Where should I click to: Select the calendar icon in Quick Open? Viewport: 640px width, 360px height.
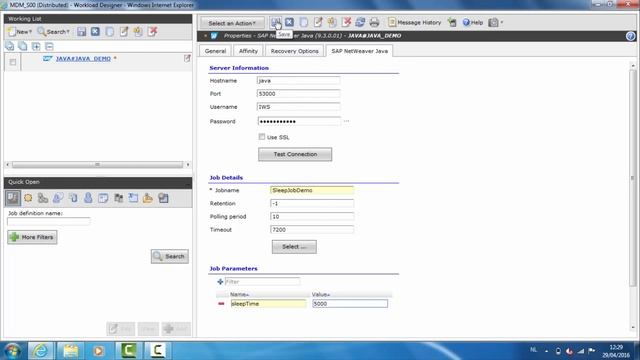tap(103, 198)
